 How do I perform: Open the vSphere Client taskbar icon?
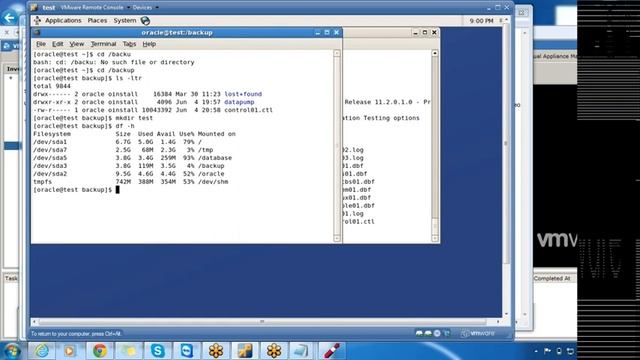click(x=245, y=351)
